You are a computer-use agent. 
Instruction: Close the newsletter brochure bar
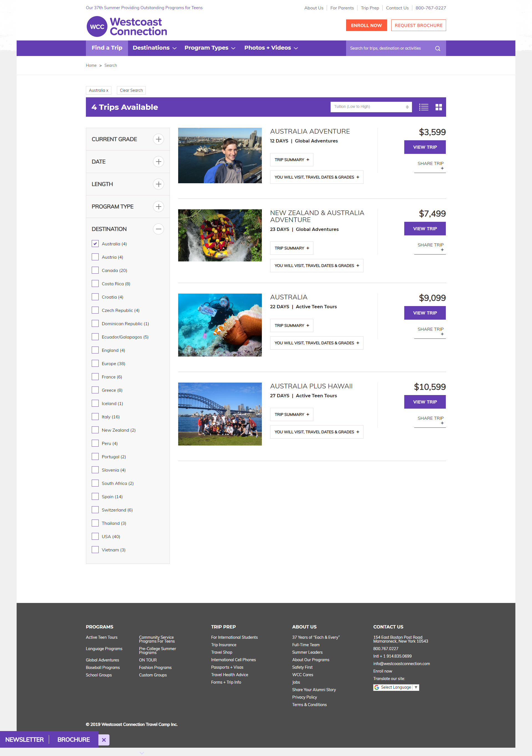[x=104, y=740]
